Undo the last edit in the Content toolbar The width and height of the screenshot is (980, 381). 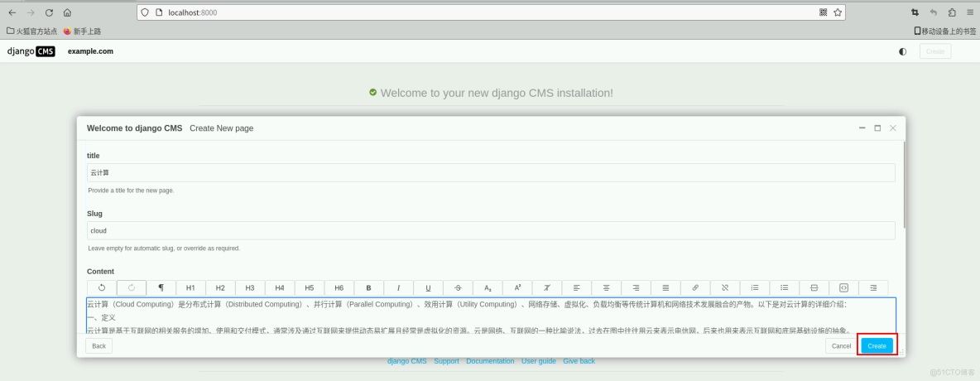point(102,287)
